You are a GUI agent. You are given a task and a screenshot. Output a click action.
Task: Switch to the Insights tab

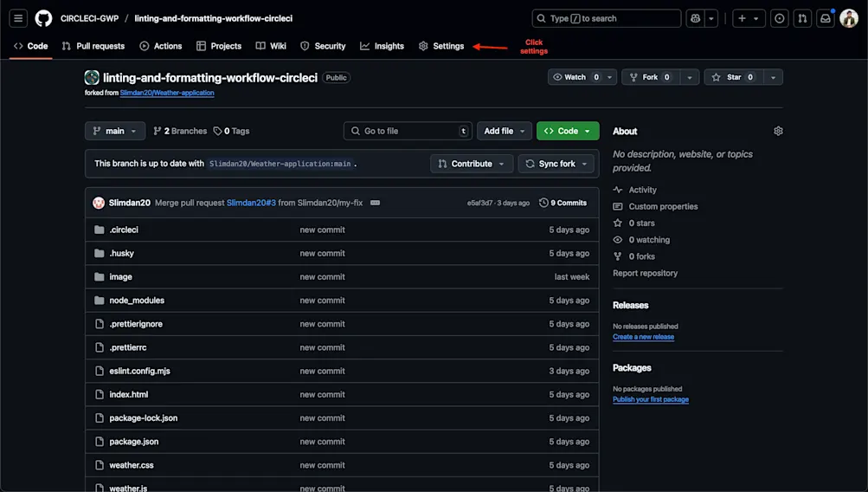pyautogui.click(x=383, y=46)
